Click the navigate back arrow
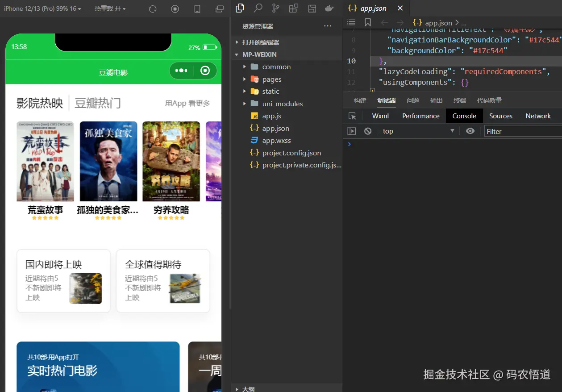This screenshot has width=562, height=392. (x=384, y=22)
